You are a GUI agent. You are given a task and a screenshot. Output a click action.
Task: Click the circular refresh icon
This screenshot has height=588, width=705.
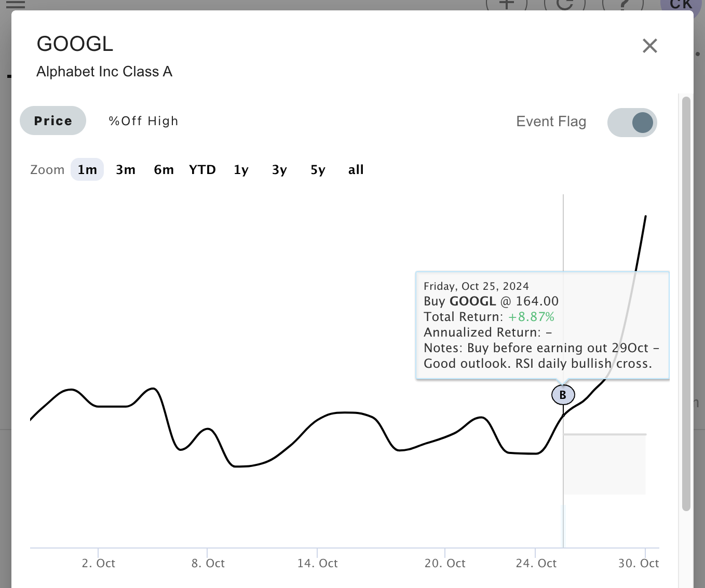click(564, 4)
